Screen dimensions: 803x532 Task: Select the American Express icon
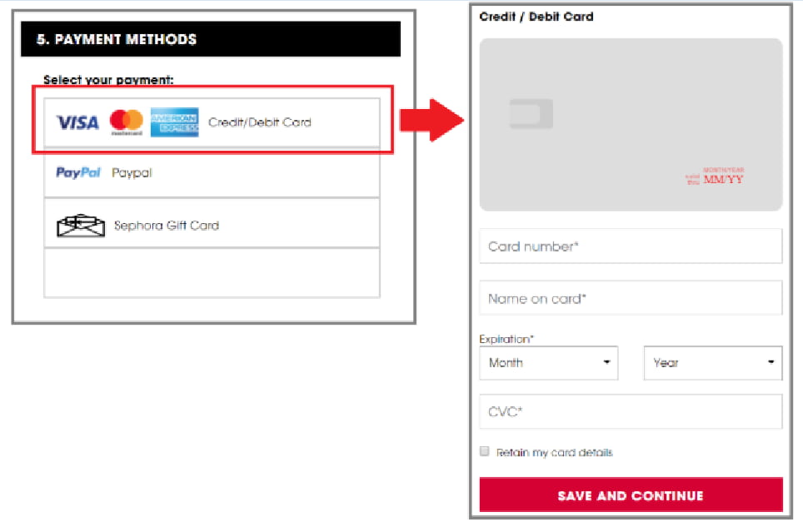point(174,122)
